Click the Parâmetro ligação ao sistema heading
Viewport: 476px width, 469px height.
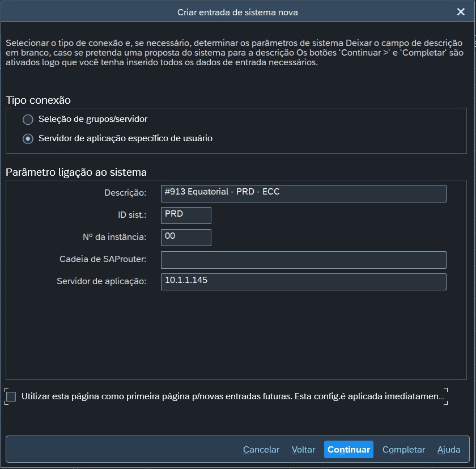pos(76,172)
